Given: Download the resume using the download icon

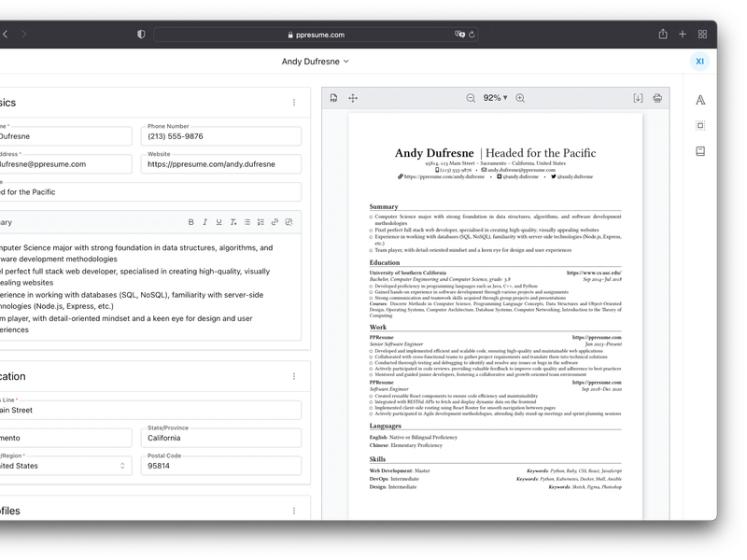Looking at the screenshot, I should (639, 97).
